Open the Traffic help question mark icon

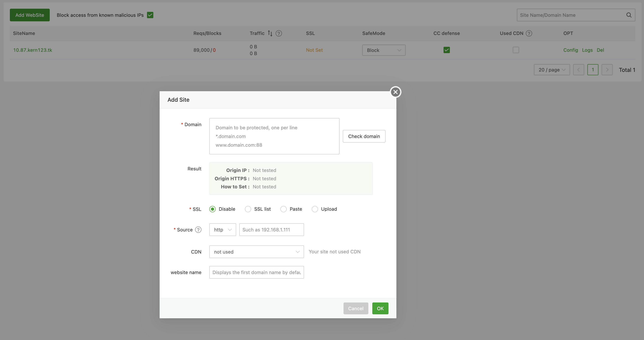point(279,33)
